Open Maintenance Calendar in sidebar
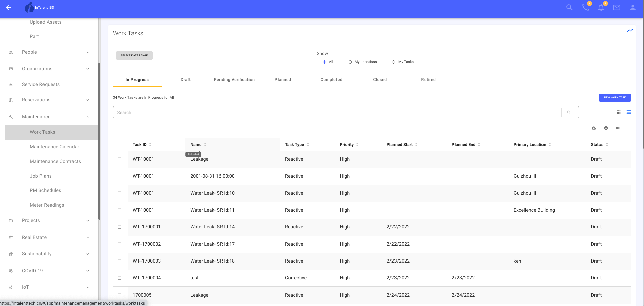The width and height of the screenshot is (644, 306). click(54, 147)
